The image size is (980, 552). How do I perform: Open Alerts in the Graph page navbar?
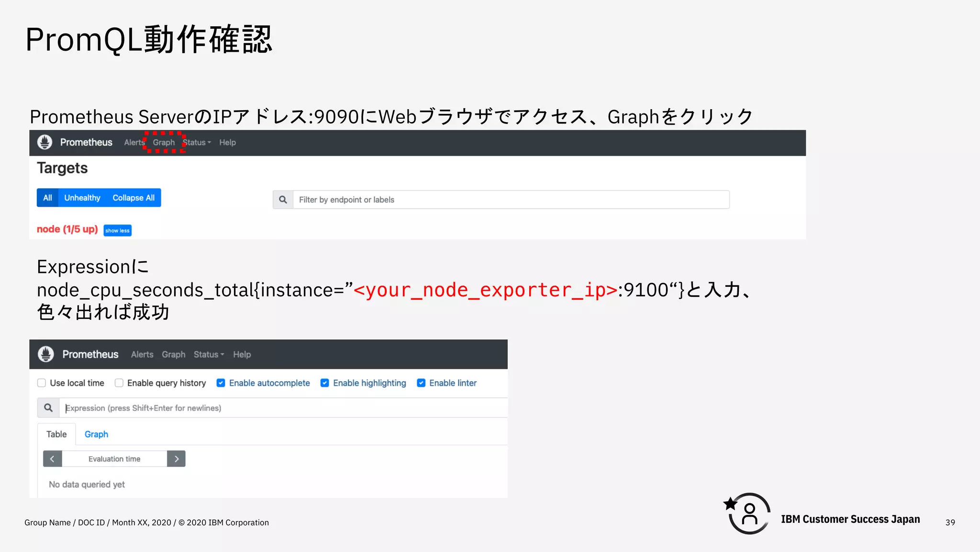pyautogui.click(x=142, y=355)
